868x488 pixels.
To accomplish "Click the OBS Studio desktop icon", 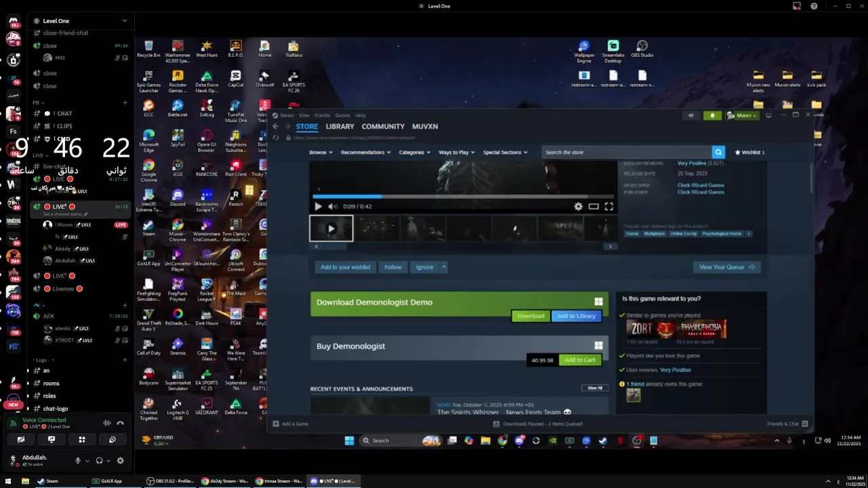I will coord(642,49).
